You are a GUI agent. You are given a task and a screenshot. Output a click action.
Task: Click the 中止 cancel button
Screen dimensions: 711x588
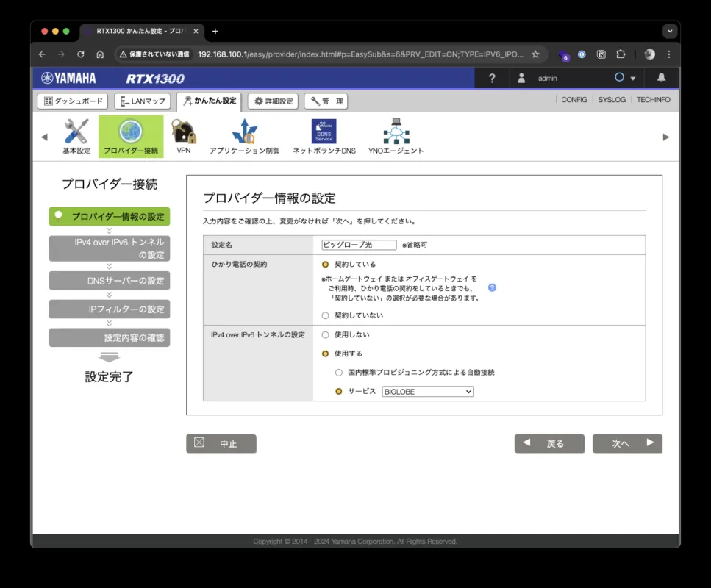click(221, 444)
